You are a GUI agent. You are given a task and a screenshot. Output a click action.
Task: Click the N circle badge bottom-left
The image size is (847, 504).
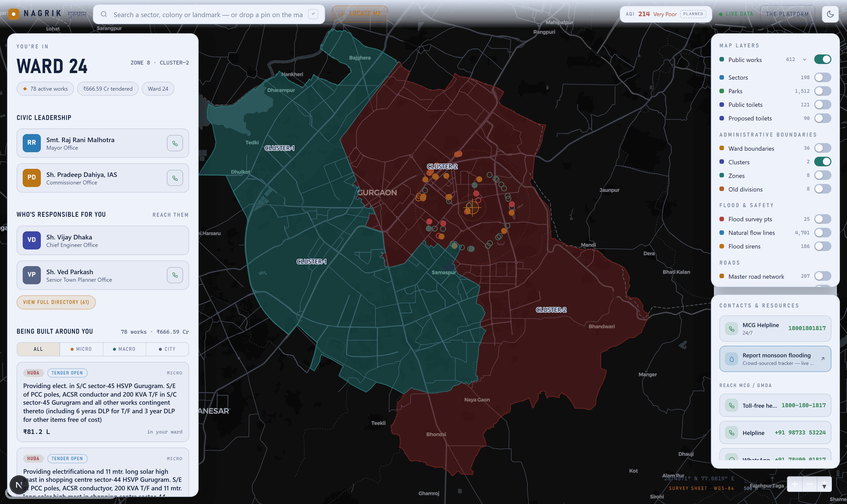[19, 485]
